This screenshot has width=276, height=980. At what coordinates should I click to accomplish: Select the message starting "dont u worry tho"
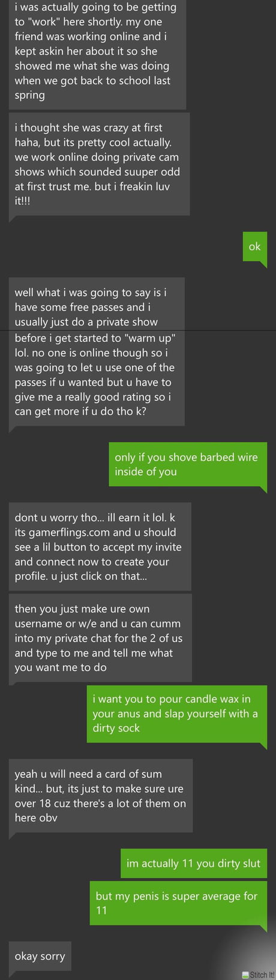[100, 546]
